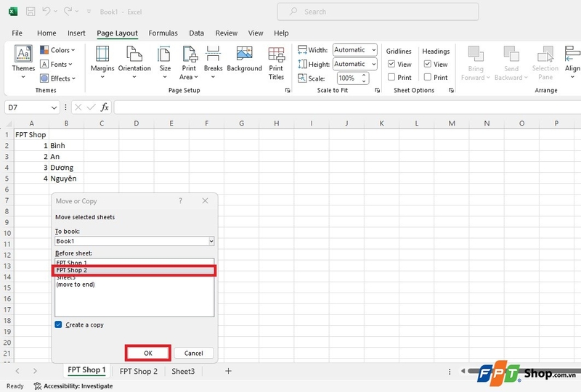Click the Send Backward button

click(511, 63)
